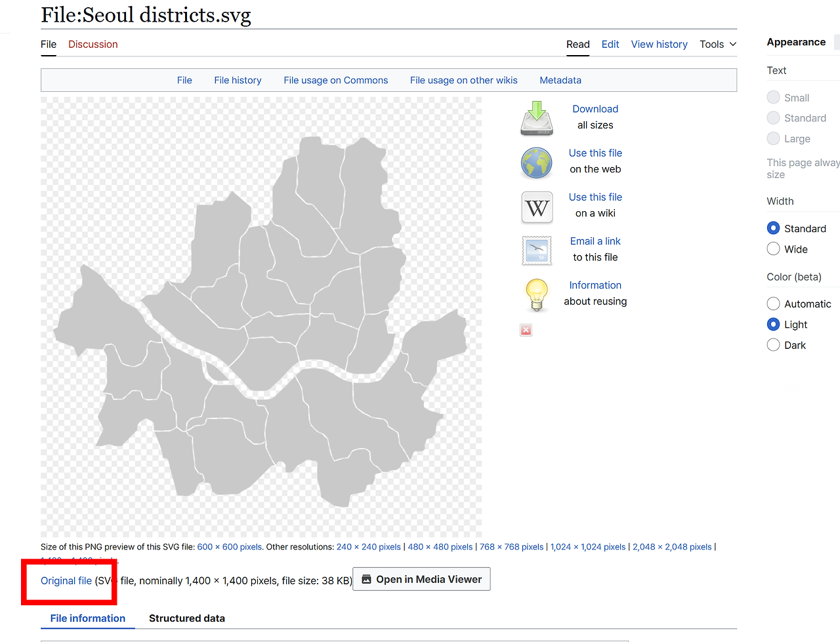Choose Wide width radio button
Image resolution: width=840 pixels, height=642 pixels.
pyautogui.click(x=773, y=249)
